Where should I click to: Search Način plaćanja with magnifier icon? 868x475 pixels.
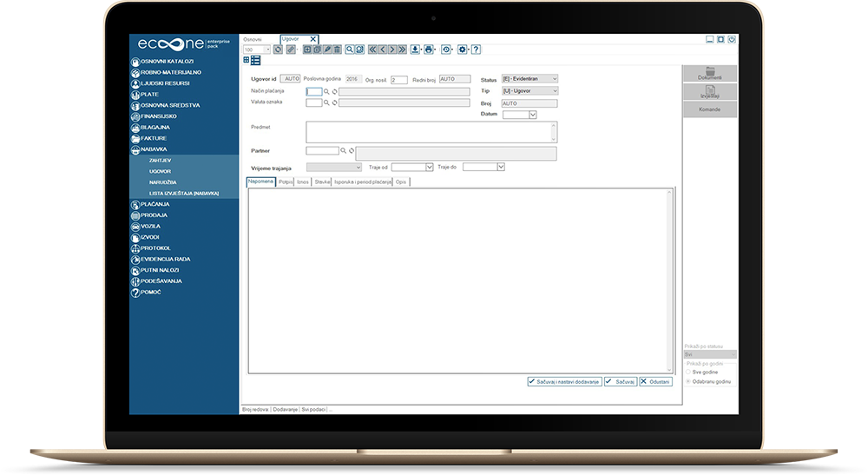point(326,92)
